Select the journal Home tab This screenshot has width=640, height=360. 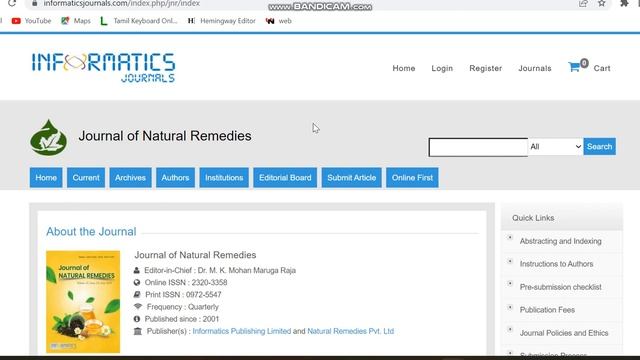(46, 178)
